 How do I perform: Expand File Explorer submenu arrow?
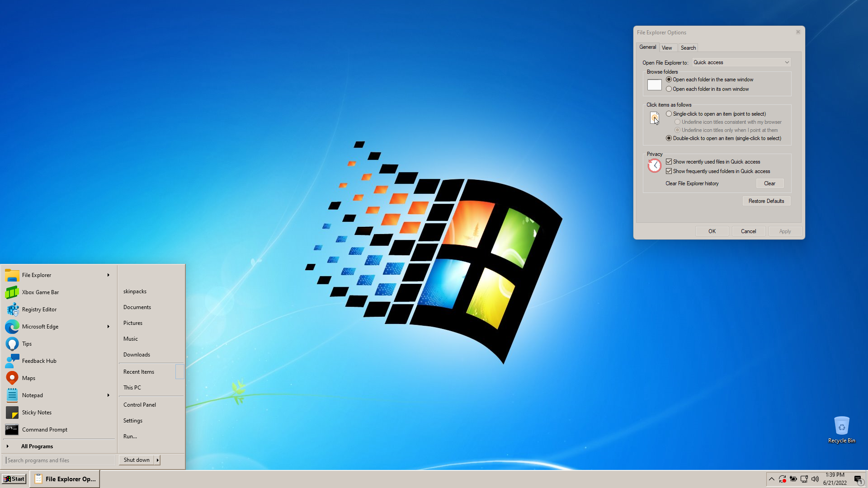tap(108, 275)
